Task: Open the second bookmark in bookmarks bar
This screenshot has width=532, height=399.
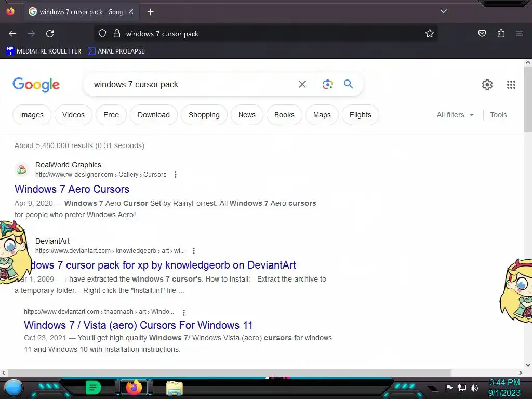Action: click(116, 51)
